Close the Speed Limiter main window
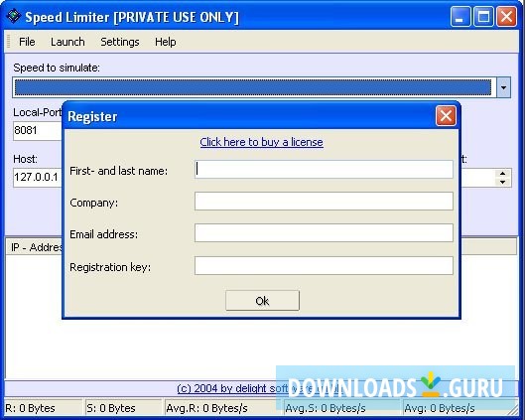 coord(506,16)
